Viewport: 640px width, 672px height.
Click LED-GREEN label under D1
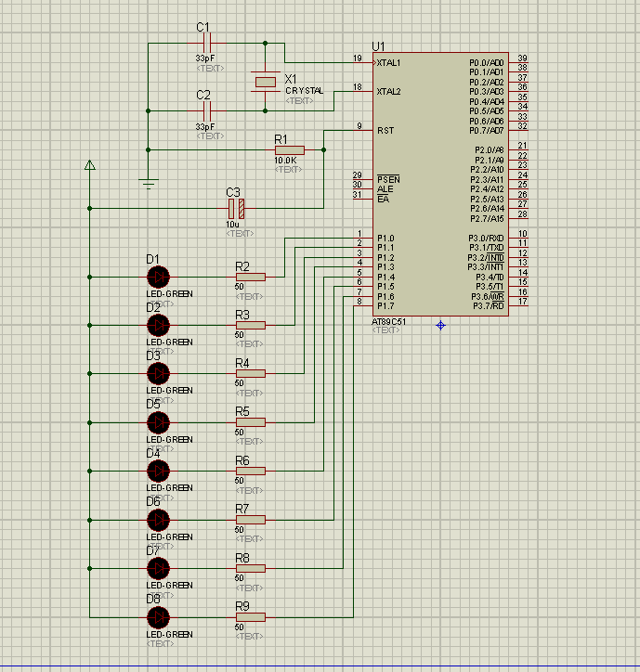[169, 294]
